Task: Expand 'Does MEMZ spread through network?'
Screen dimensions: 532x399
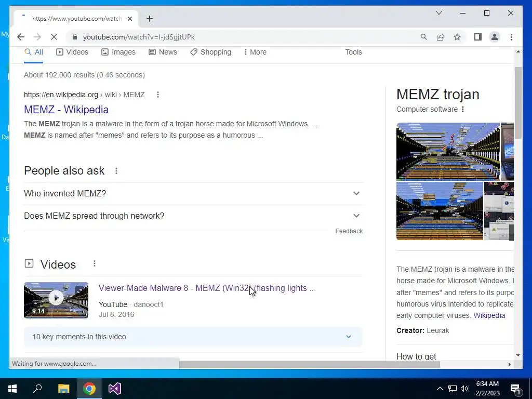Action: pos(193,216)
